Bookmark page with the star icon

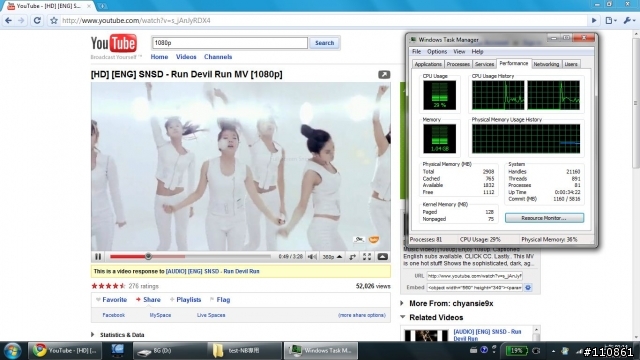(x=53, y=20)
